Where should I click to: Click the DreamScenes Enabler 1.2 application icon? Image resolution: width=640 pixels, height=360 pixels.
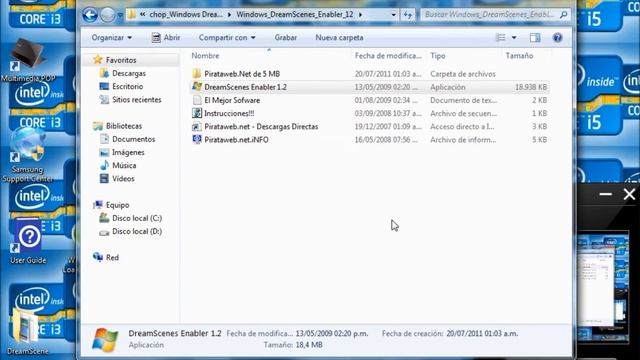tap(197, 87)
